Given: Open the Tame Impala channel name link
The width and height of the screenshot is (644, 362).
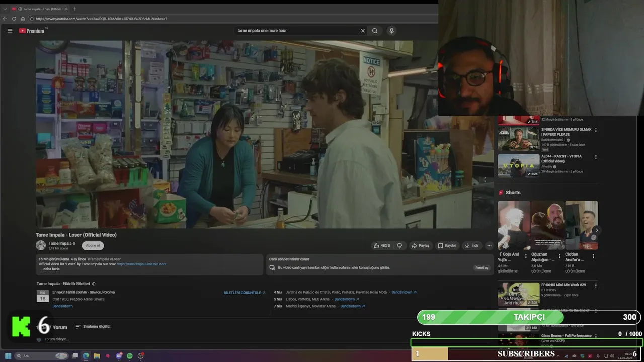Looking at the screenshot, I should click(60, 243).
